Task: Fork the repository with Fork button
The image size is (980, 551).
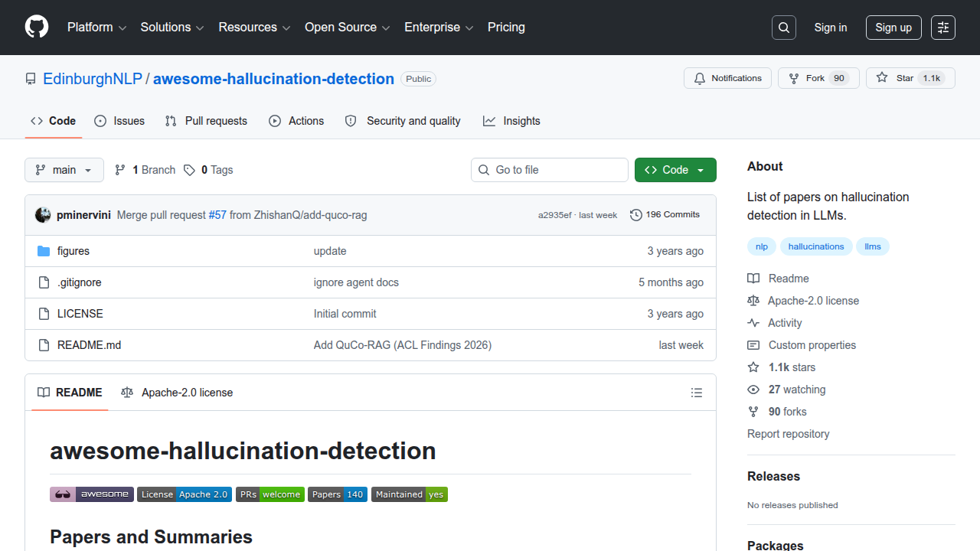Action: [x=818, y=78]
